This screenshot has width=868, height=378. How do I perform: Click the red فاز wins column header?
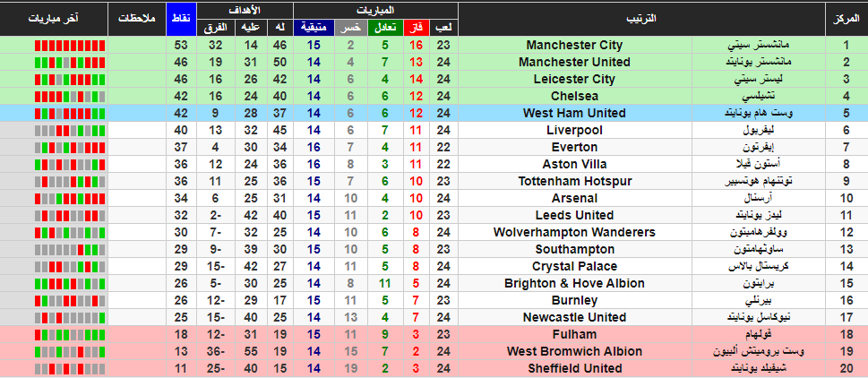click(x=418, y=28)
